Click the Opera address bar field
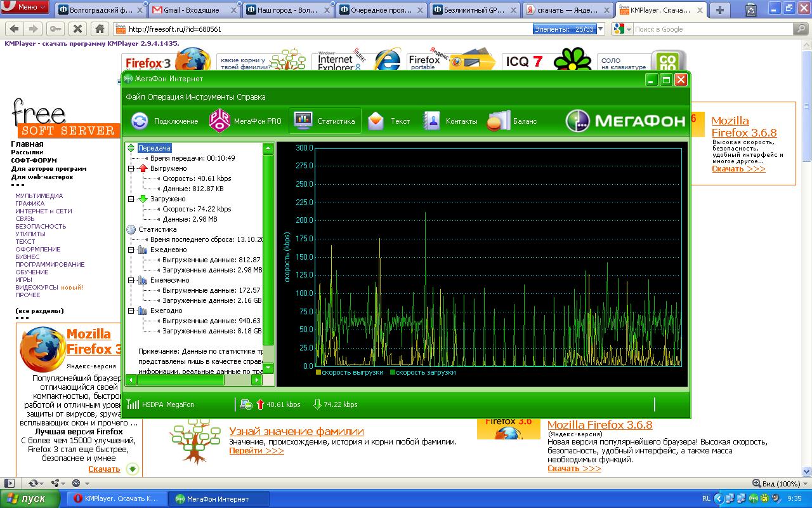Viewport: 812px width, 508px height. point(317,29)
